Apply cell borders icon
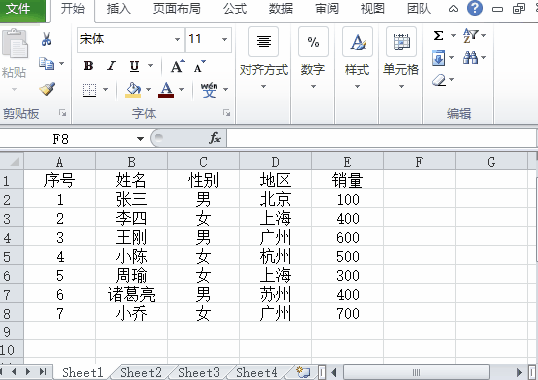The image size is (538, 380). click(x=90, y=91)
